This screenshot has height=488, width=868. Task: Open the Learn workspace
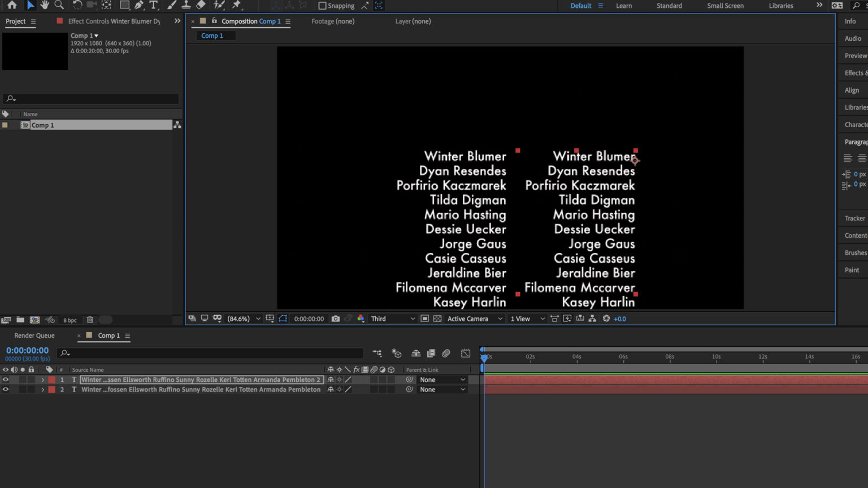tap(623, 6)
